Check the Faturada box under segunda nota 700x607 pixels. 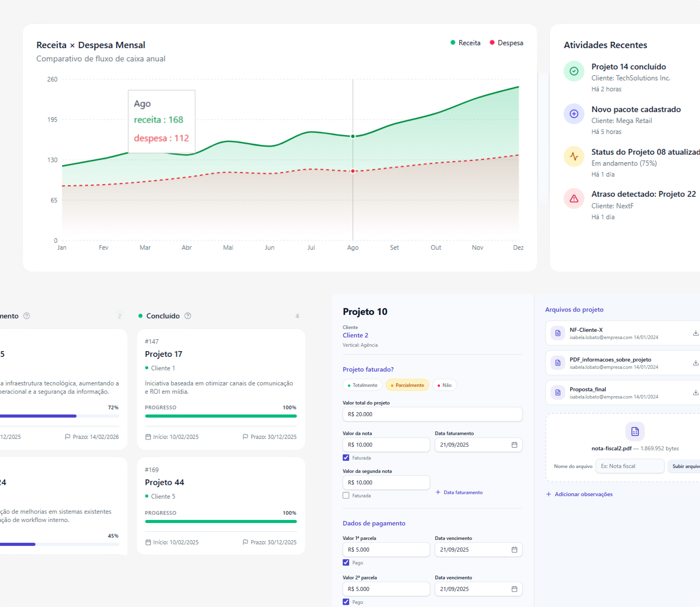[x=346, y=496]
